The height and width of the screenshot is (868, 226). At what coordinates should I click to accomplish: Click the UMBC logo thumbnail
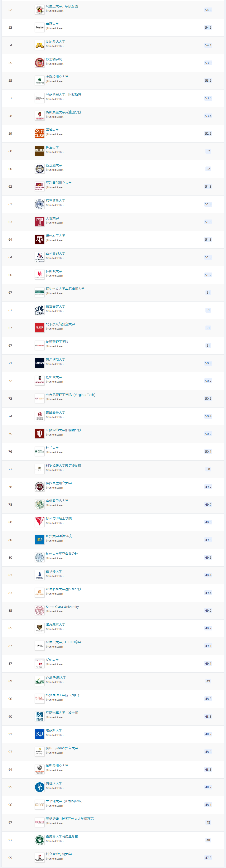pos(39,646)
